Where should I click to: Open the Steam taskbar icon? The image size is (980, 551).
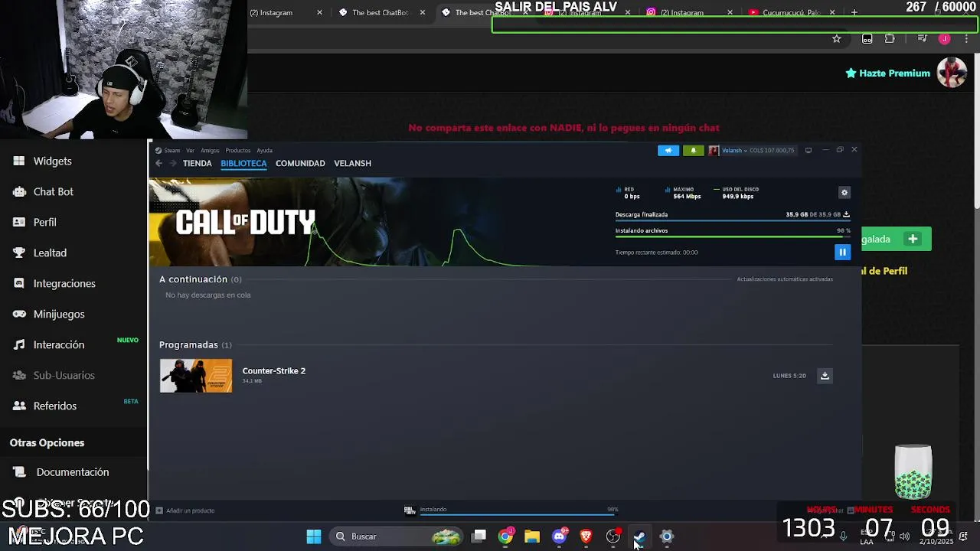point(639,536)
